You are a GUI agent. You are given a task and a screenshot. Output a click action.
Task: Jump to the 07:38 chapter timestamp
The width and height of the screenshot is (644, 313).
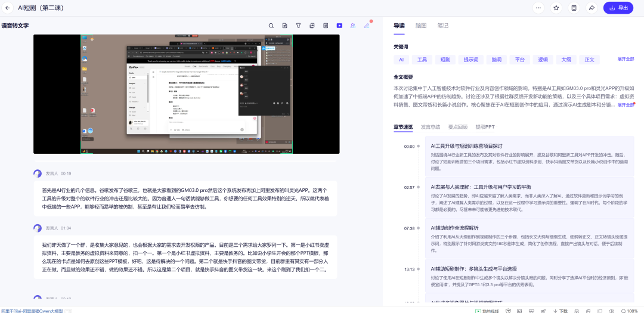[409, 228]
